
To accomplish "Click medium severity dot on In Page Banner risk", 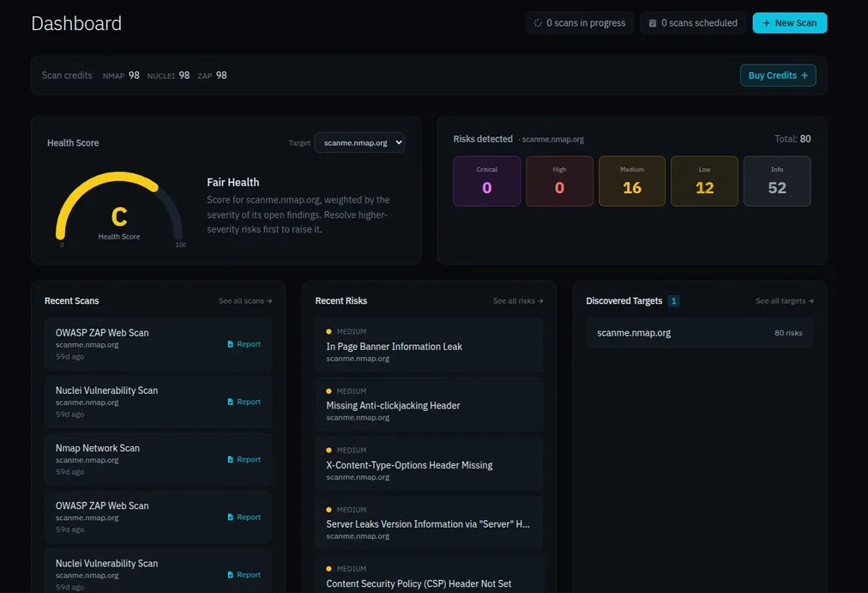I will click(329, 331).
